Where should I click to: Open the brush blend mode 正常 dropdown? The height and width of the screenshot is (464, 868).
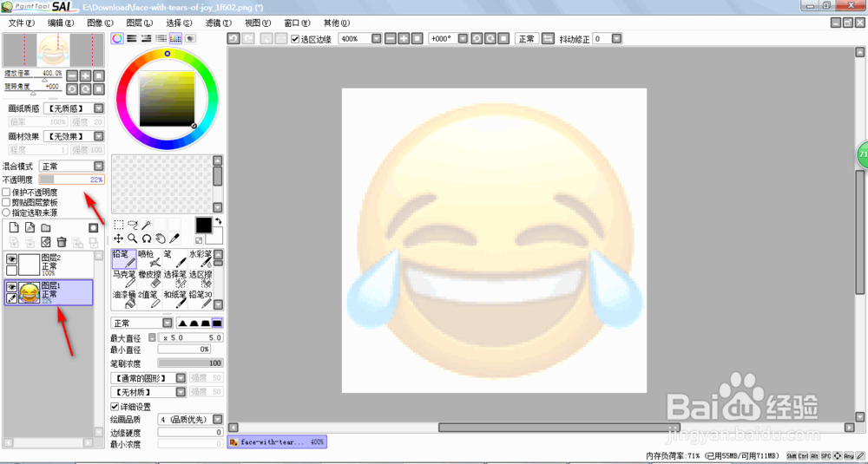168,323
